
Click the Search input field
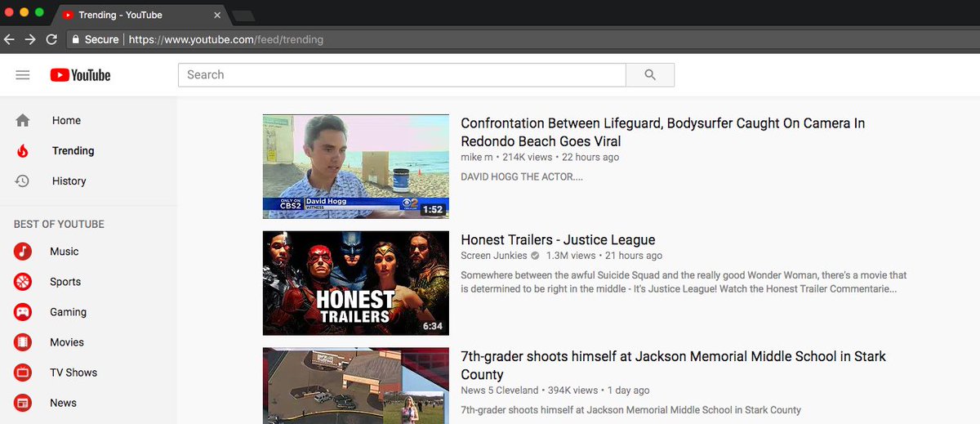pos(402,75)
